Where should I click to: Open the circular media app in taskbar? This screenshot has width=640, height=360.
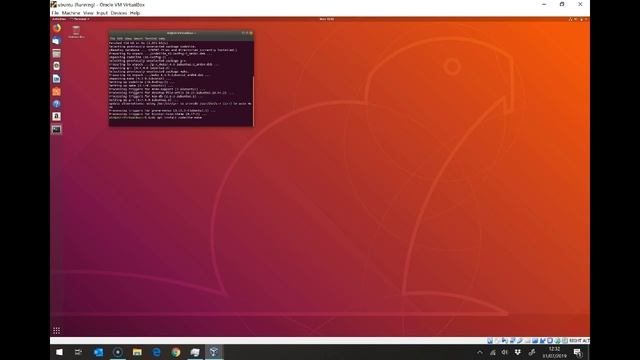[x=118, y=352]
